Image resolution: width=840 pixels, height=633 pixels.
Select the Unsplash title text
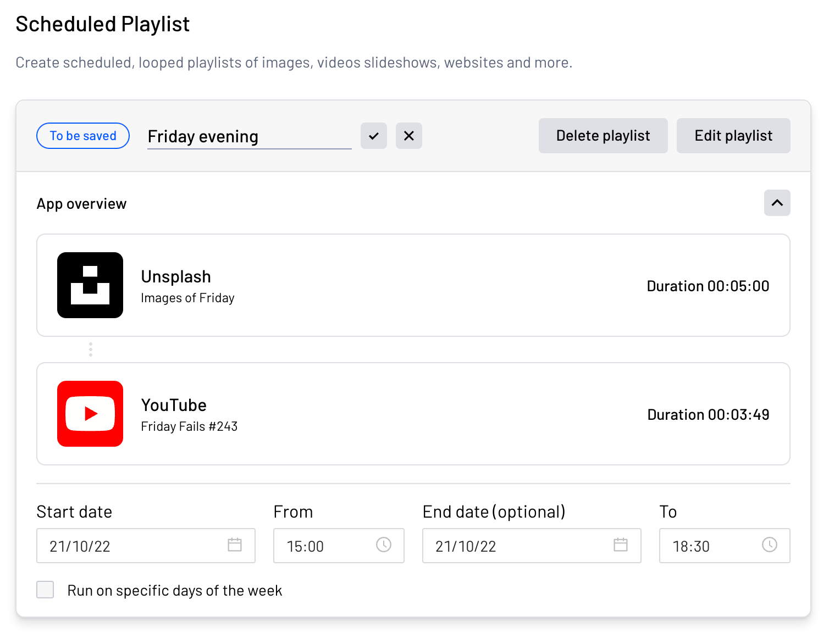pos(176,276)
